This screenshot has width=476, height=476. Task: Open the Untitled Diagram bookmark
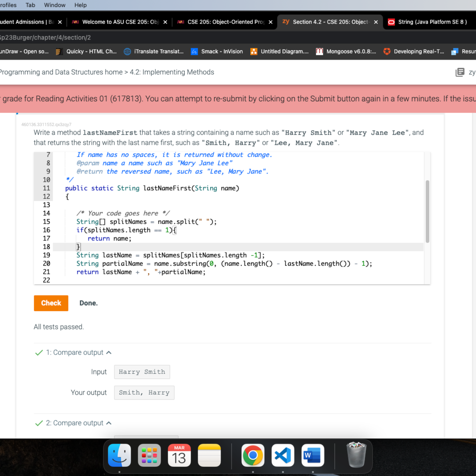coord(279,52)
